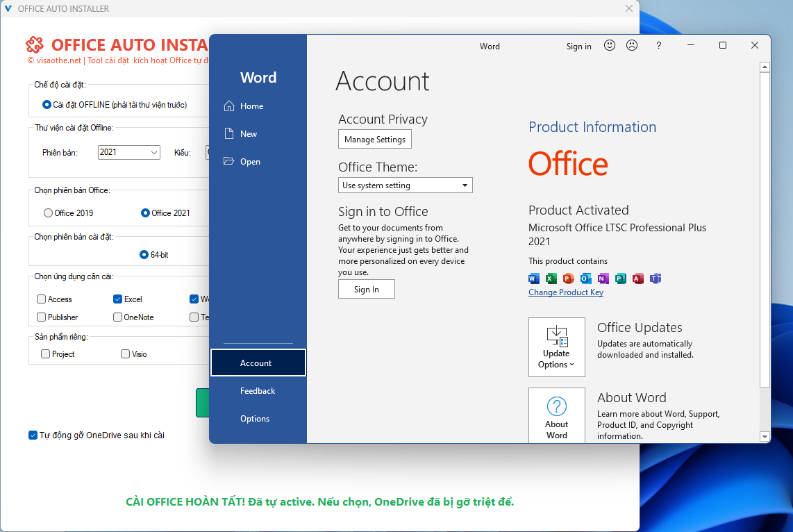Open Update Options dropdown button
The width and height of the screenshot is (793, 532).
tap(556, 347)
